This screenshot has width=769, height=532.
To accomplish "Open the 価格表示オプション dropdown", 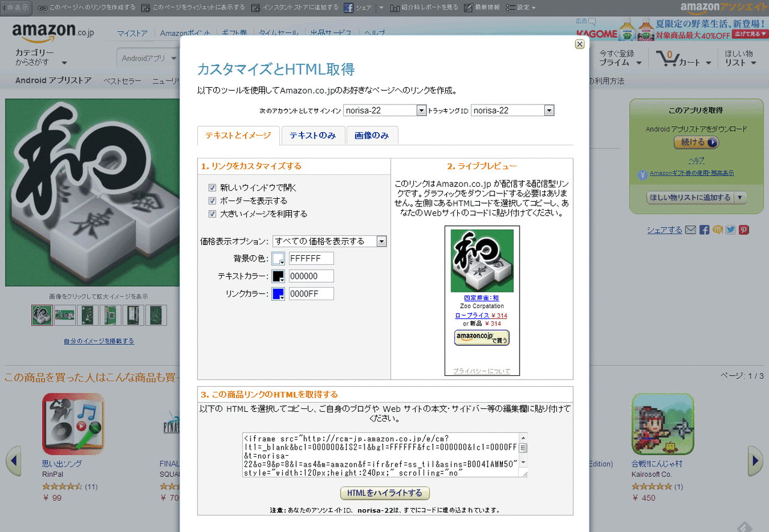I will tap(329, 241).
